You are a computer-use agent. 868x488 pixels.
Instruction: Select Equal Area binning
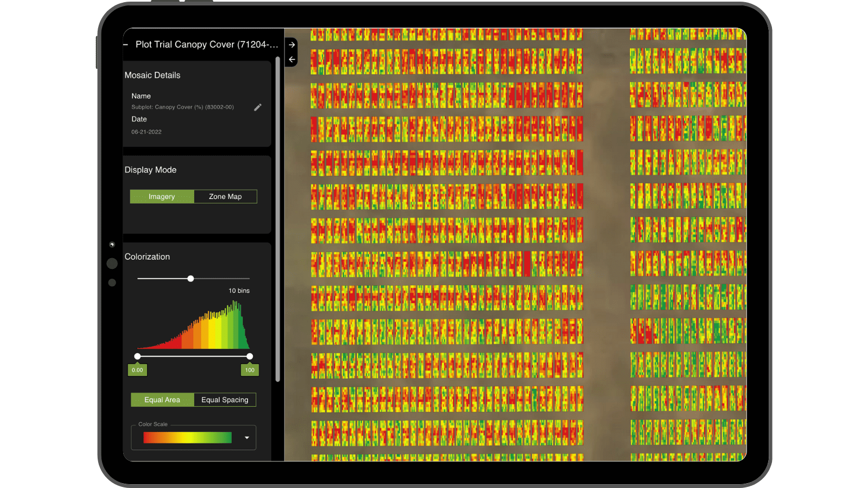(x=162, y=400)
